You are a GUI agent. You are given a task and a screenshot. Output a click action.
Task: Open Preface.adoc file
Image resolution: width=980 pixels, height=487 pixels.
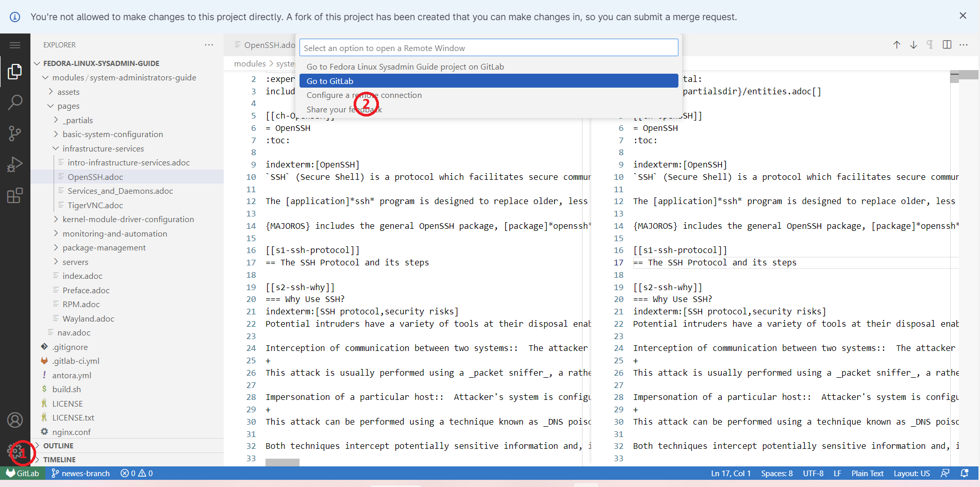pos(127,290)
